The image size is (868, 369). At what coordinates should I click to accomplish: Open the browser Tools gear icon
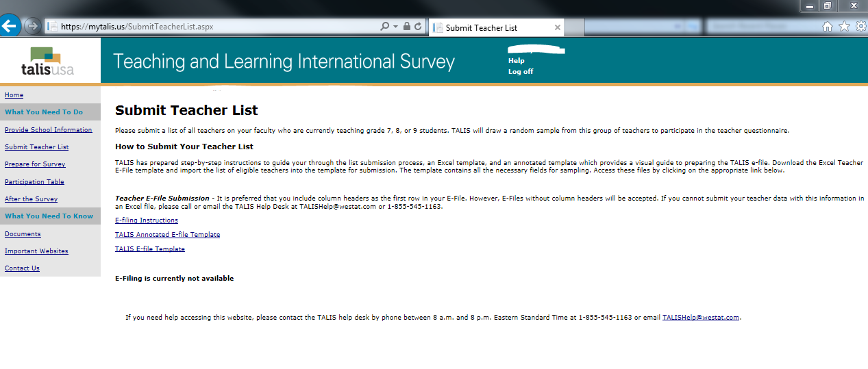tap(860, 26)
